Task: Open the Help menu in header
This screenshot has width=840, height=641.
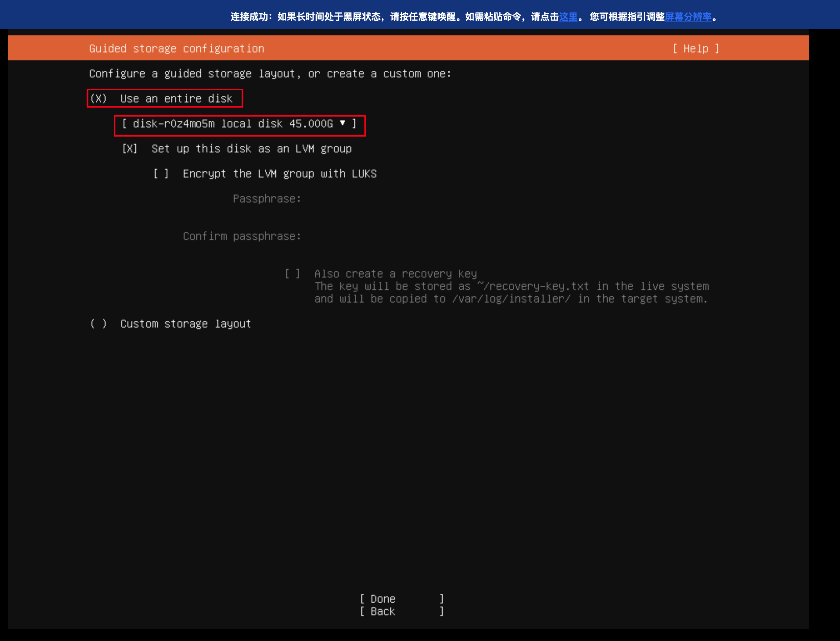Action: (x=696, y=48)
